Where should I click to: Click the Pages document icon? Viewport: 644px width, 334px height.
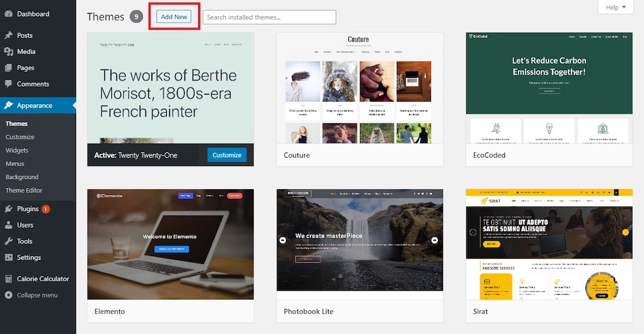click(x=8, y=68)
